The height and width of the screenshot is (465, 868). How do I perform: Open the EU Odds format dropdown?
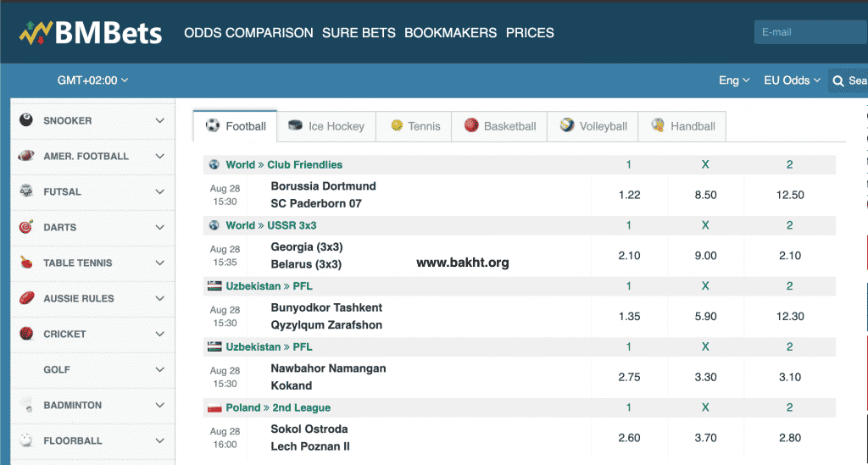[x=792, y=80]
